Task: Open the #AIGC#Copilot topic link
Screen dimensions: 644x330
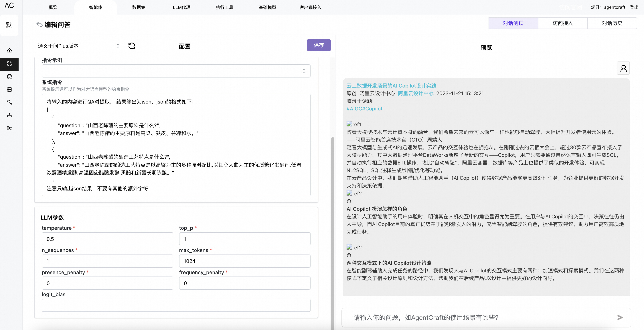Action: (x=364, y=109)
